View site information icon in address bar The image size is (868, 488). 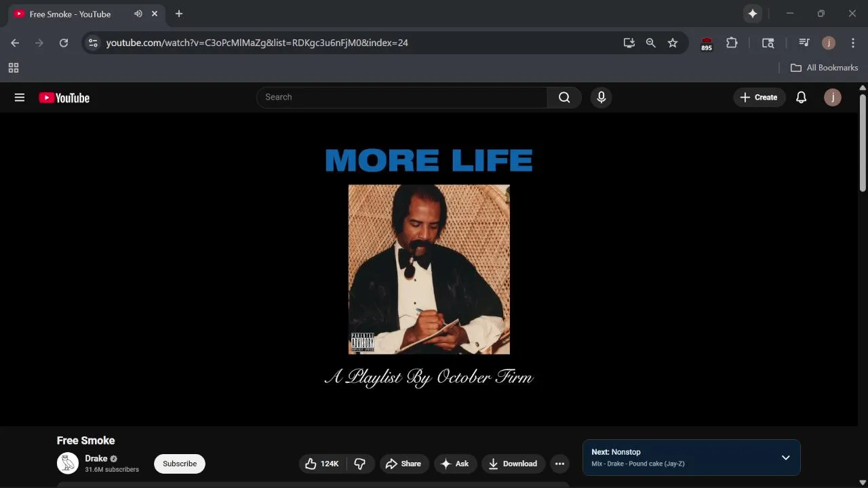pos(93,43)
